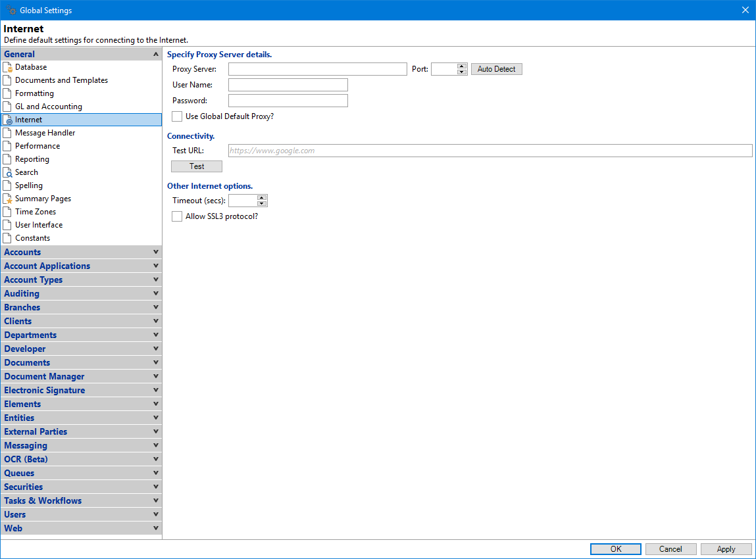
Task: Select the Formatting settings item
Action: (81, 93)
